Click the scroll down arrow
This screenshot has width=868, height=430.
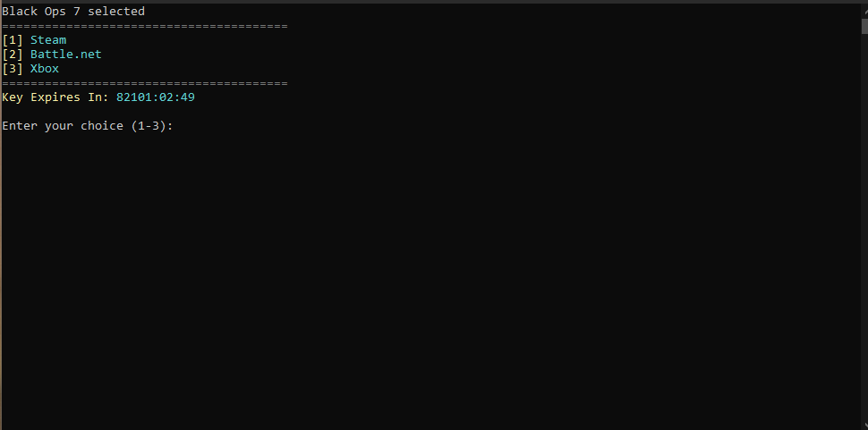click(x=864, y=426)
